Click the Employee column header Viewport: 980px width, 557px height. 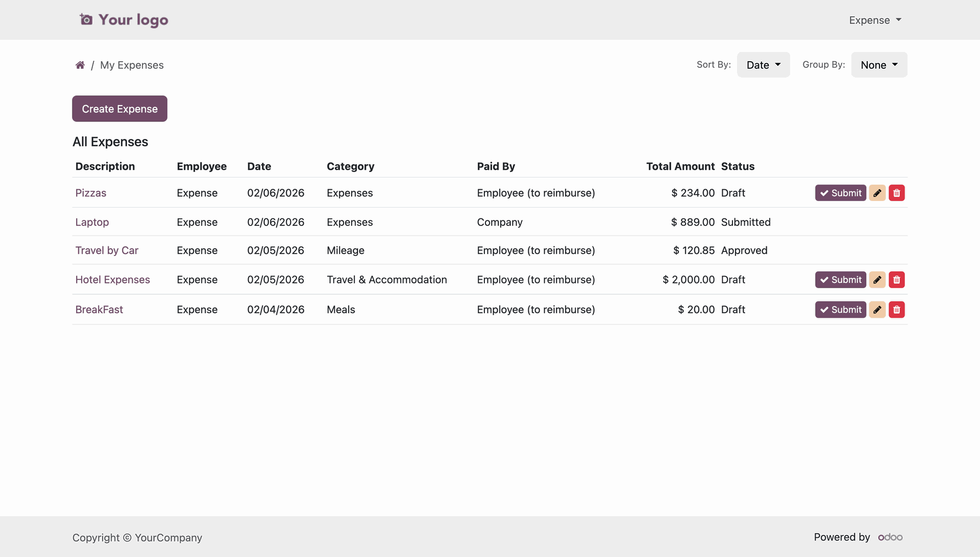(x=202, y=166)
